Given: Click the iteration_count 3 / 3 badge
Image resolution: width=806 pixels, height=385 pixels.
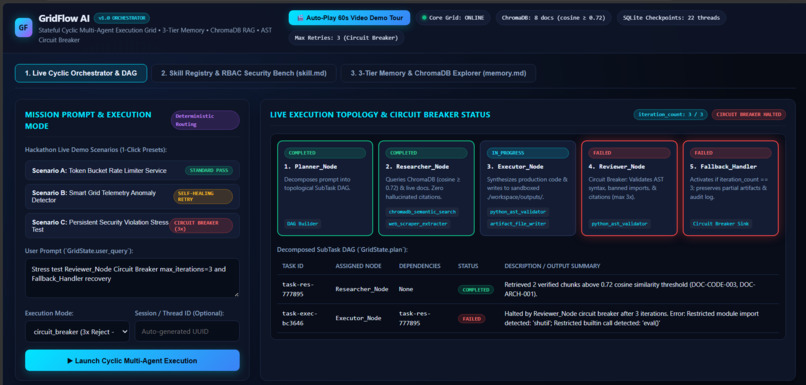Looking at the screenshot, I should (x=670, y=114).
